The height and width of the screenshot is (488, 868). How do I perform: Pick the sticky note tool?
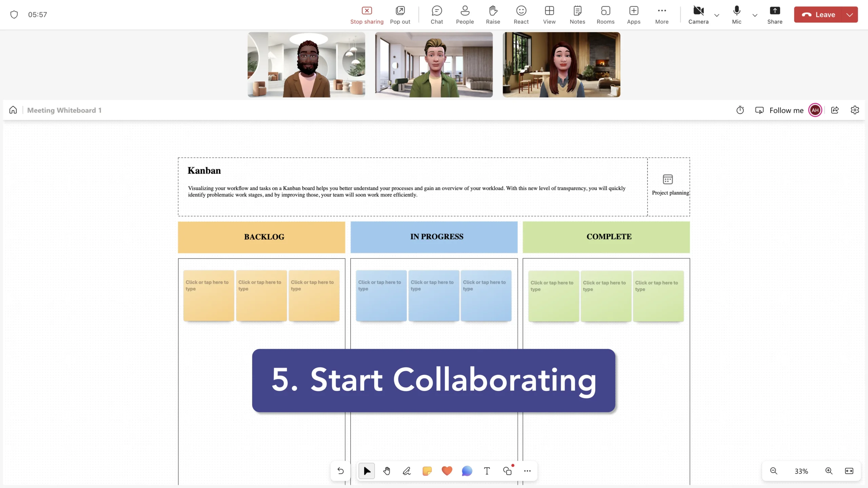click(x=427, y=471)
